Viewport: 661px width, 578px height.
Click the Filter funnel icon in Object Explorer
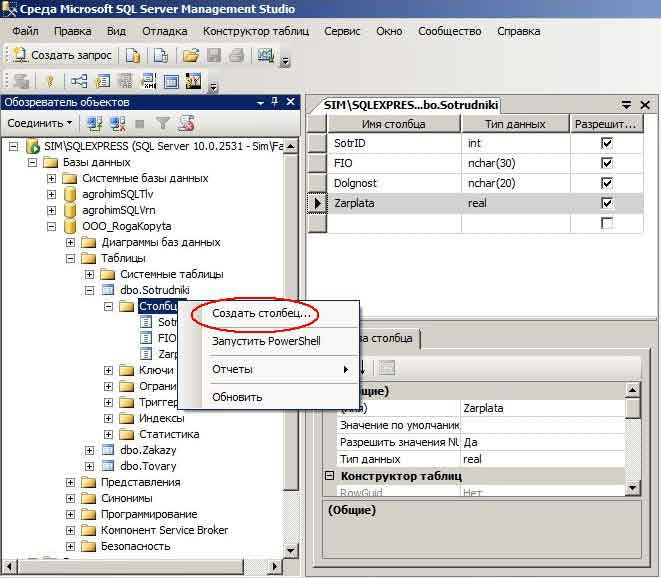click(x=163, y=124)
